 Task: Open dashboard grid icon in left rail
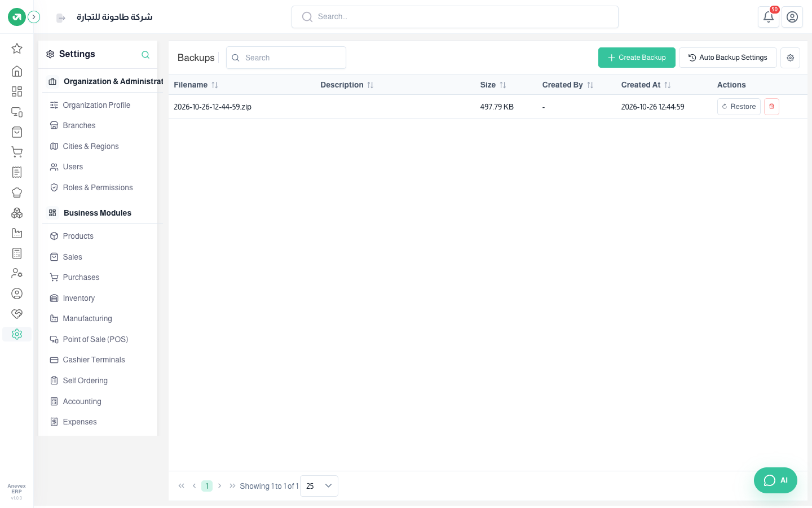[17, 91]
